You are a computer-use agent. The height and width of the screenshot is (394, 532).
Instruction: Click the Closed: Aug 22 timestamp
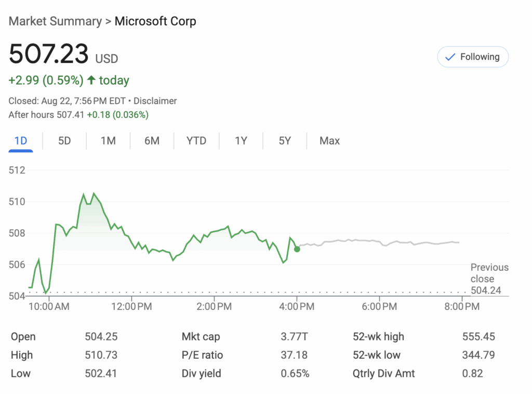coord(67,101)
